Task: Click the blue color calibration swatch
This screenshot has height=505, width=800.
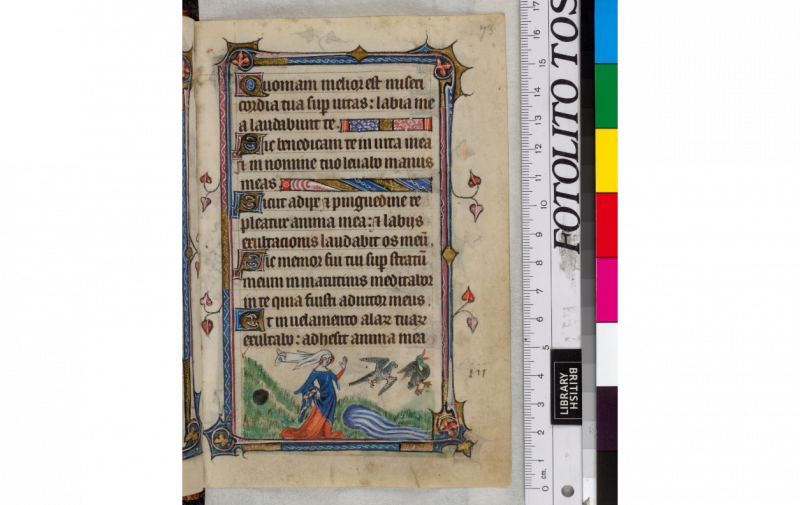Action: [x=606, y=31]
